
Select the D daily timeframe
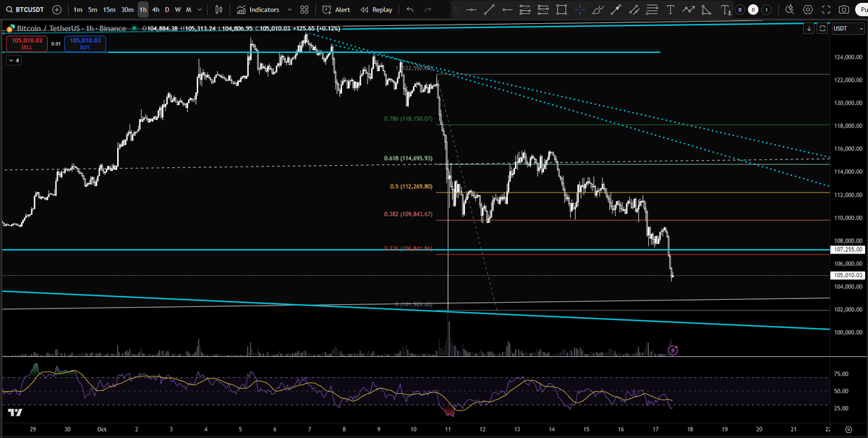167,9
